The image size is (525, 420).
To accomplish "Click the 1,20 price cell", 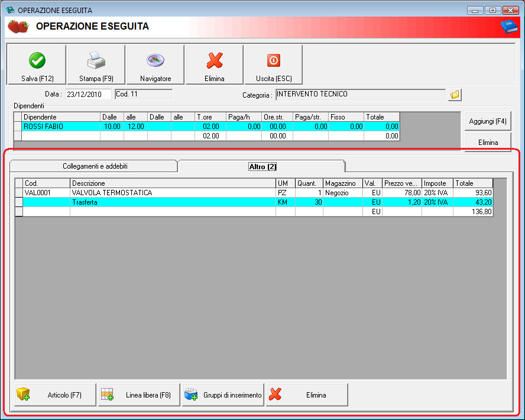I will point(402,202).
